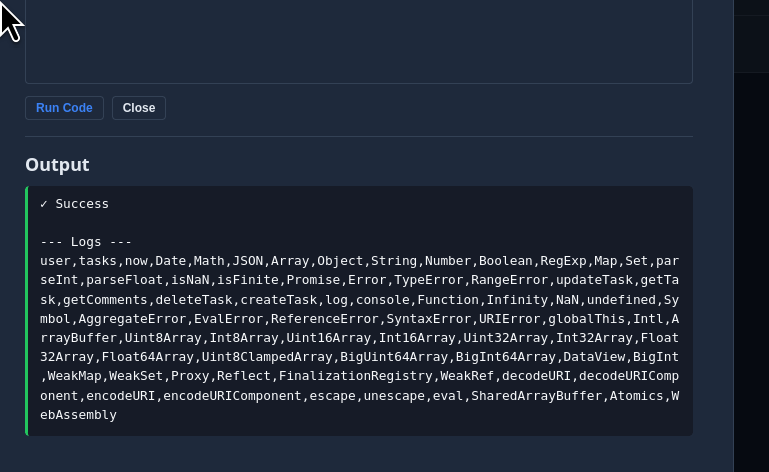The image size is (769, 472).
Task: Click the word Success in the output
Action: [82, 204]
